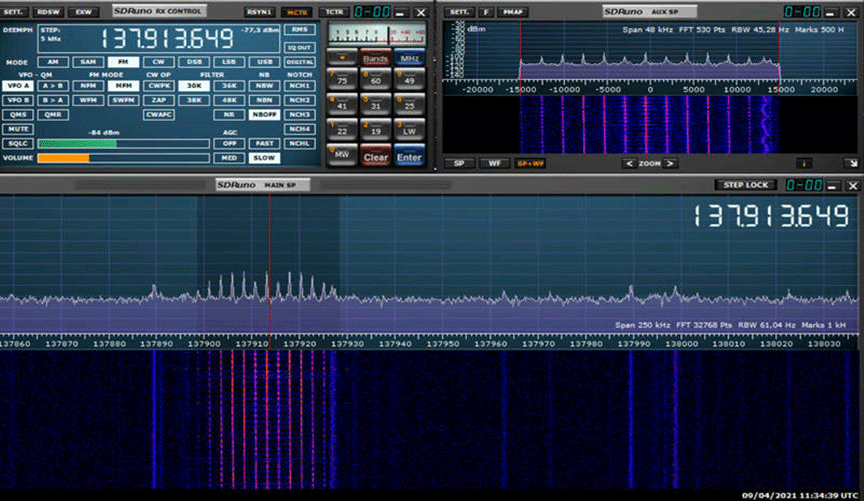This screenshot has width=864, height=501.
Task: Enable NR noise reduction
Action: [x=229, y=115]
